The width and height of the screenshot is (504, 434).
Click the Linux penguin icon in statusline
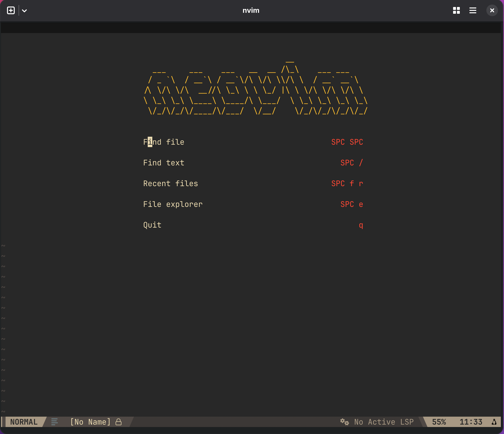(x=494, y=422)
